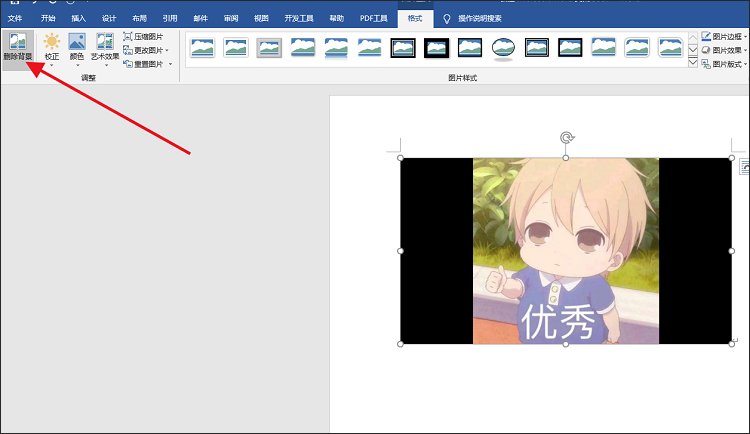The width and height of the screenshot is (750, 434).
Task: Apply the soft edge rectangle style (sixth)
Action: 370,48
